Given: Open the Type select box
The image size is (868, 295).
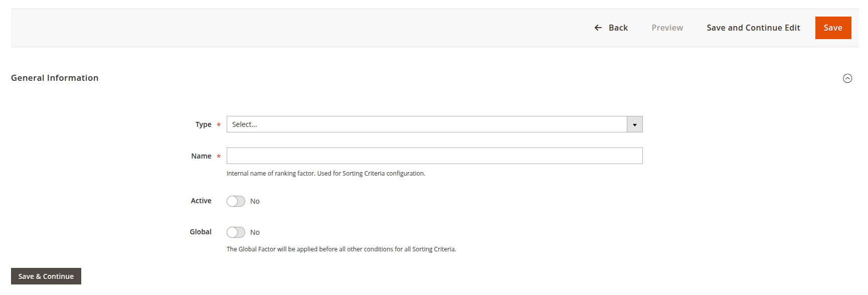Looking at the screenshot, I should (x=426, y=124).
